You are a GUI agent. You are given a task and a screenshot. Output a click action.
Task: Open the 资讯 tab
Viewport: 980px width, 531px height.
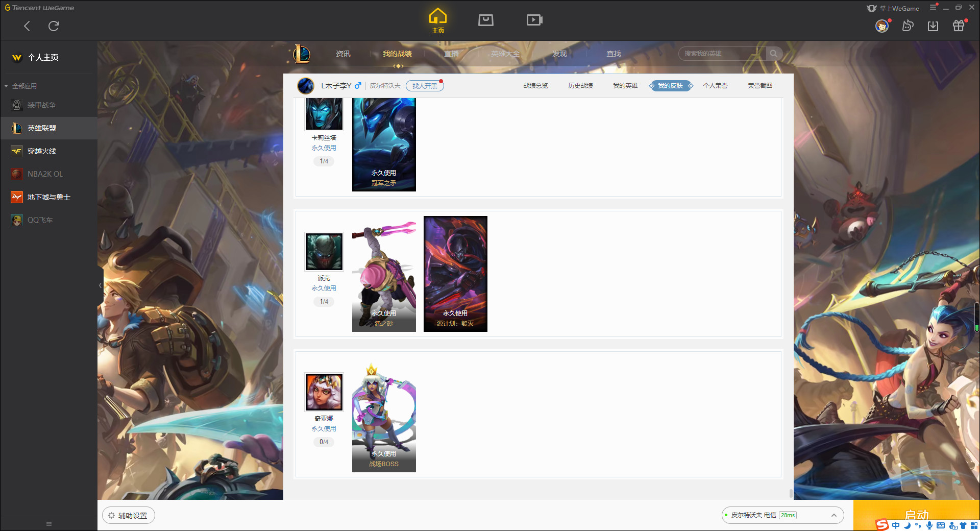click(343, 54)
